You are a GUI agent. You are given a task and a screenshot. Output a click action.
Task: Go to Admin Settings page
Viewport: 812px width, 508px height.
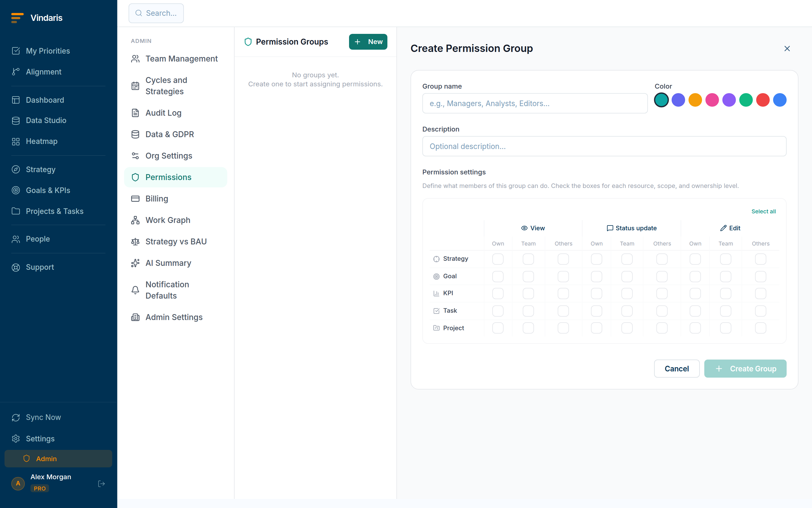[x=175, y=317]
